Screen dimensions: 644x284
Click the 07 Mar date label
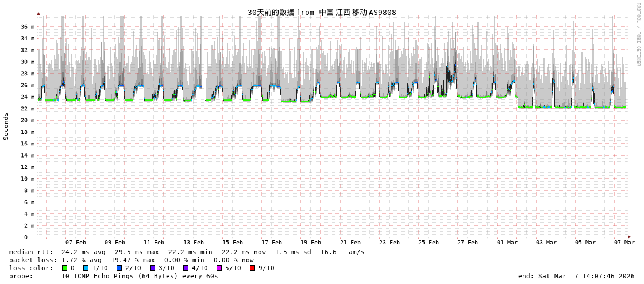pos(624,243)
